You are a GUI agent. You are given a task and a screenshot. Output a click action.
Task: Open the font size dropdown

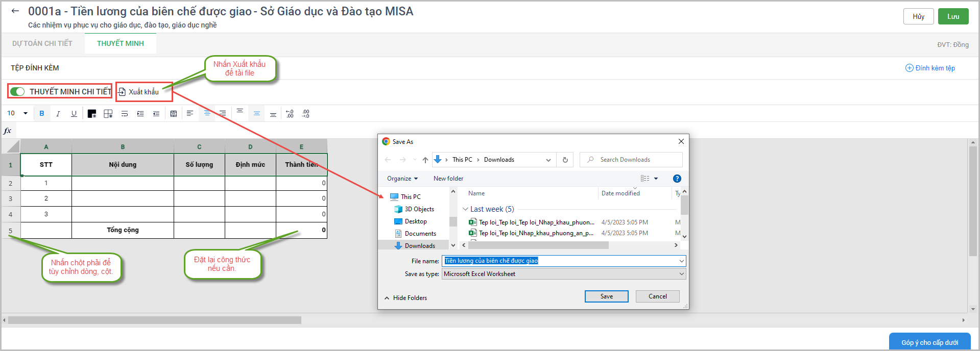(x=25, y=113)
